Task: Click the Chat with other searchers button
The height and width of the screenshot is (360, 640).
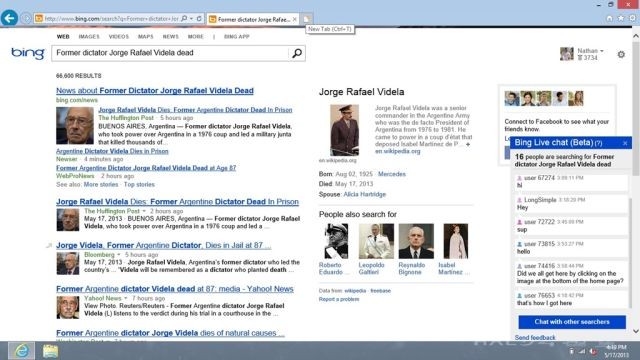Action: coord(572,322)
